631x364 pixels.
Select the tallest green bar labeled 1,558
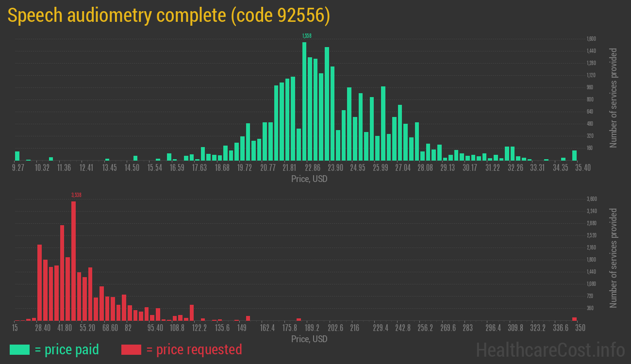304,101
